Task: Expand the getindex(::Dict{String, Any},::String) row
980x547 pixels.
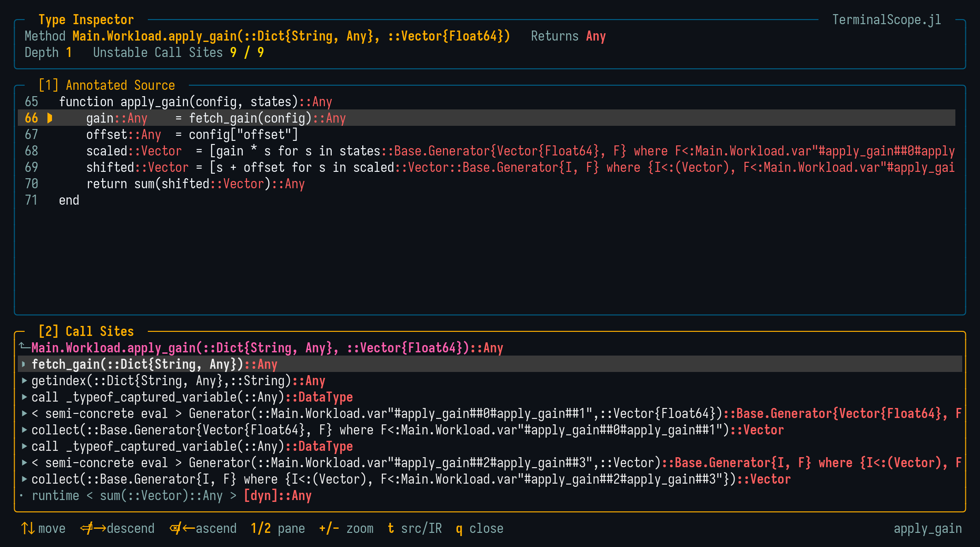Action: tap(24, 381)
